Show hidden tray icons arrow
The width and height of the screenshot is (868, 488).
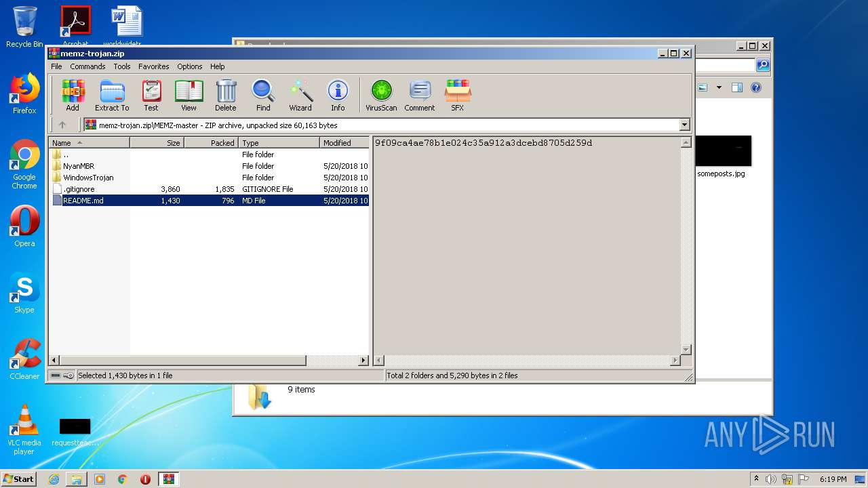(756, 479)
